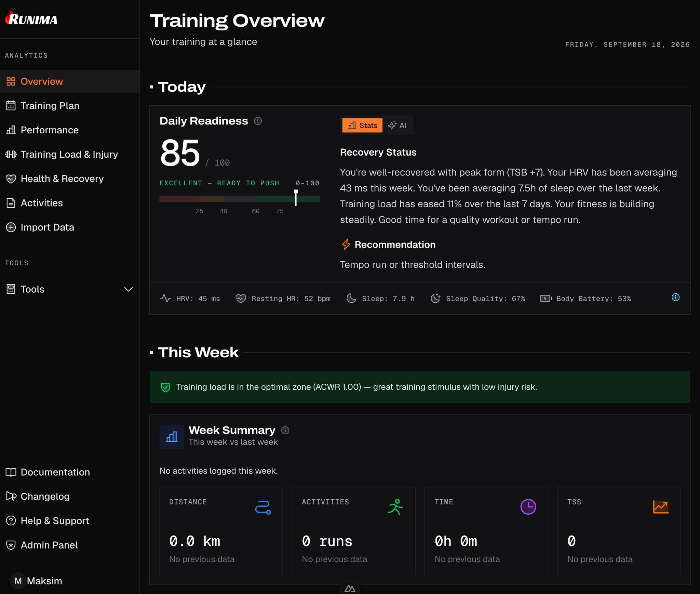Click the Resting HR: 52 bpm stat
The height and width of the screenshot is (594, 700).
click(x=283, y=299)
